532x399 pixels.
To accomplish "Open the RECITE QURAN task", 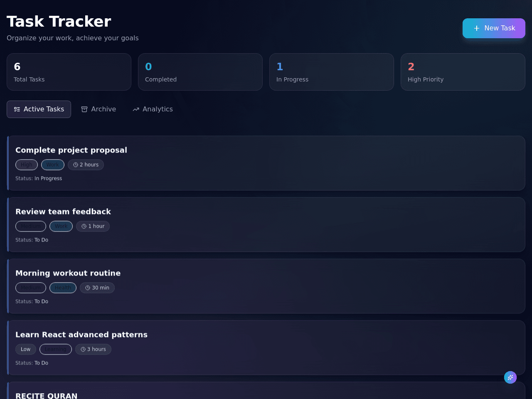I will [266, 391].
